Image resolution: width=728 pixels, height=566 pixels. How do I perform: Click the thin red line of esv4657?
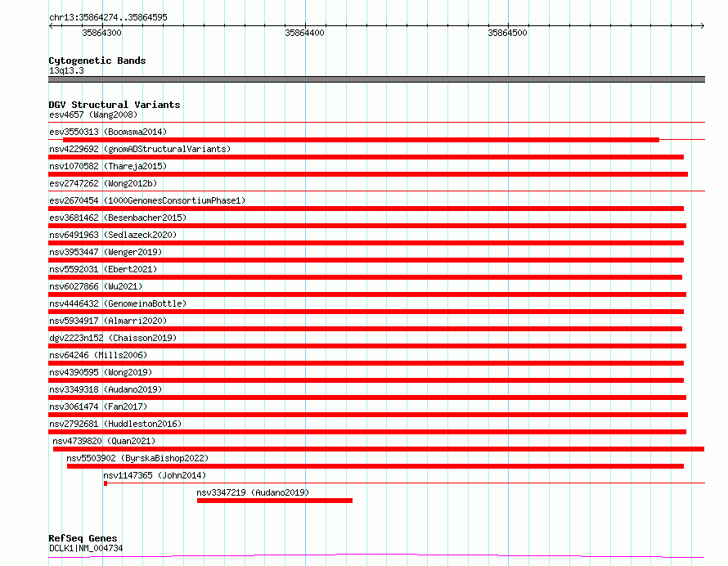[x=376, y=123]
